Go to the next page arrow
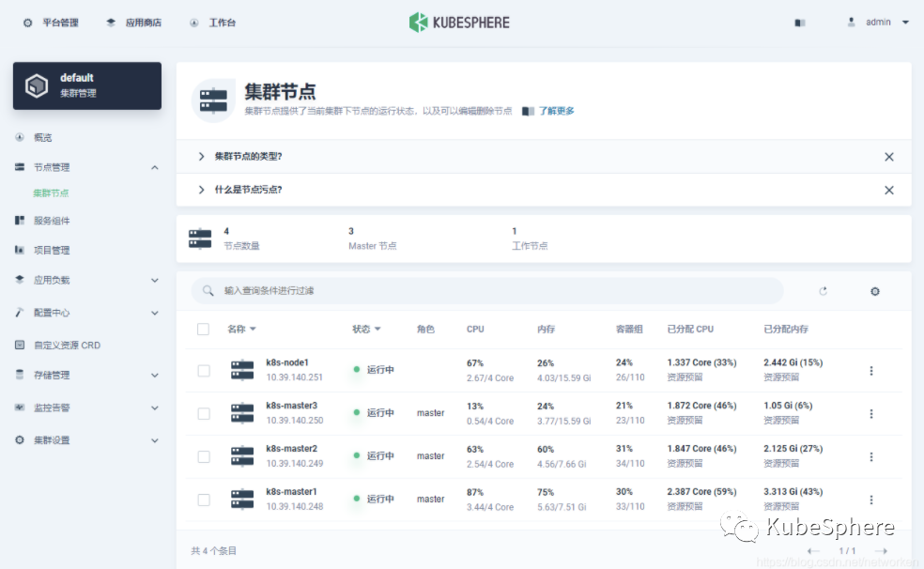Screen dimensions: 924x569 tap(881, 551)
